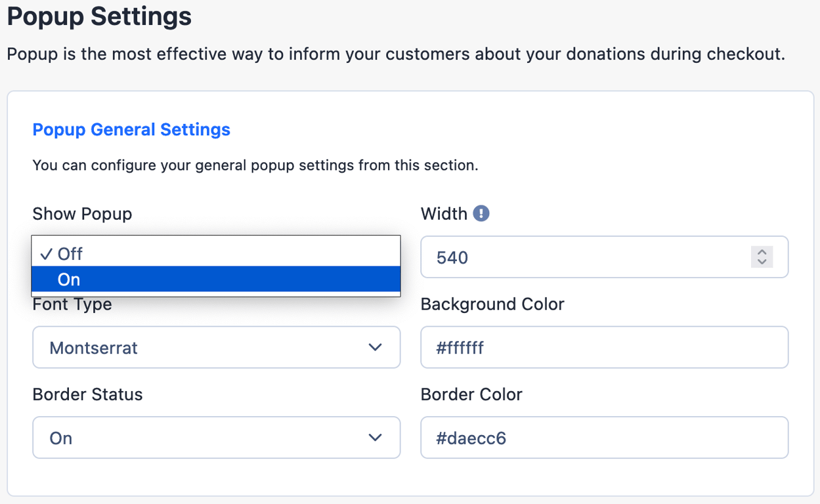820x504 pixels.
Task: Click the Popup General Settings blue heading
Action: [x=131, y=129]
